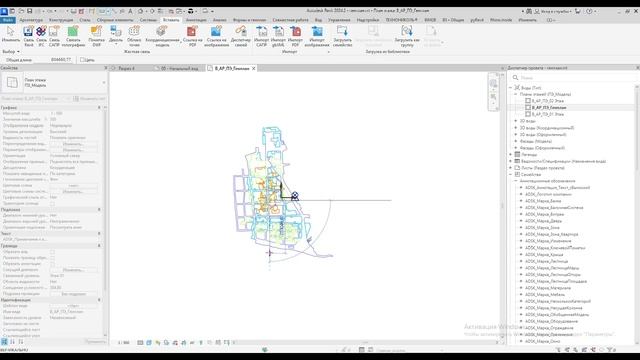640x360 pixels.
Task: Click the Ссылка на изображение icon
Action: pyautogui.click(x=216, y=32)
